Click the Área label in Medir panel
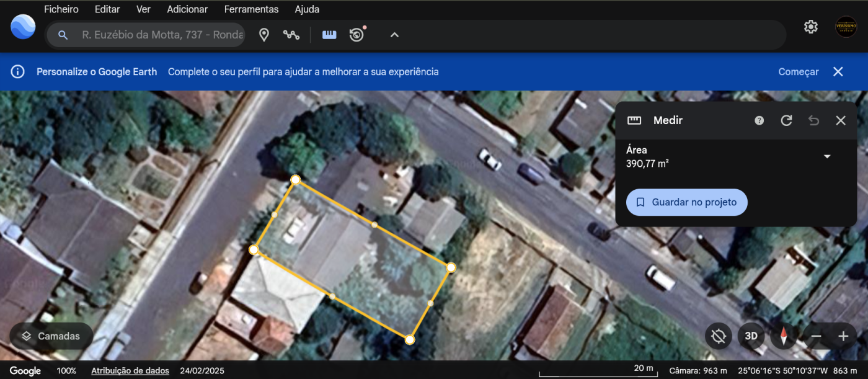 (x=637, y=150)
